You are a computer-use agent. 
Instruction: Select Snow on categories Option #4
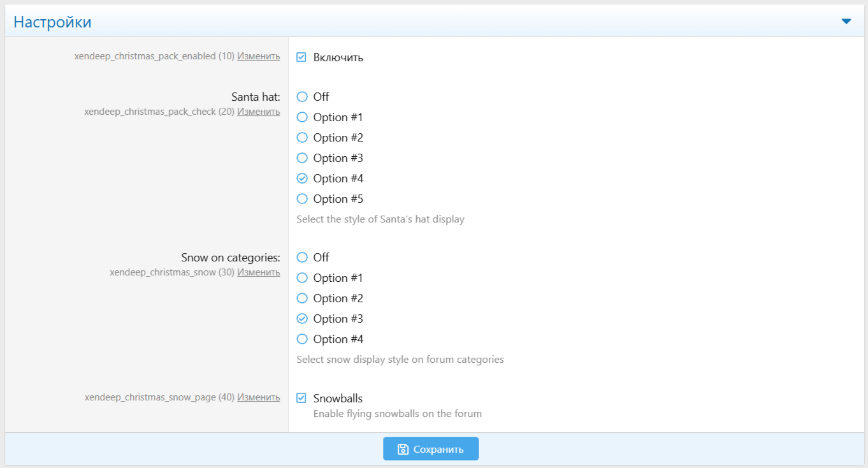302,339
